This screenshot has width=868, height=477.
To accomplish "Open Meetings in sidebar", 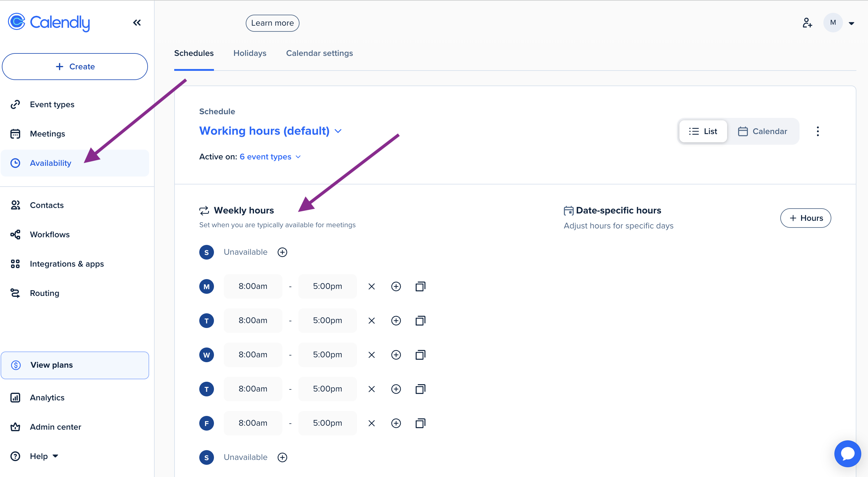I will [x=75, y=134].
